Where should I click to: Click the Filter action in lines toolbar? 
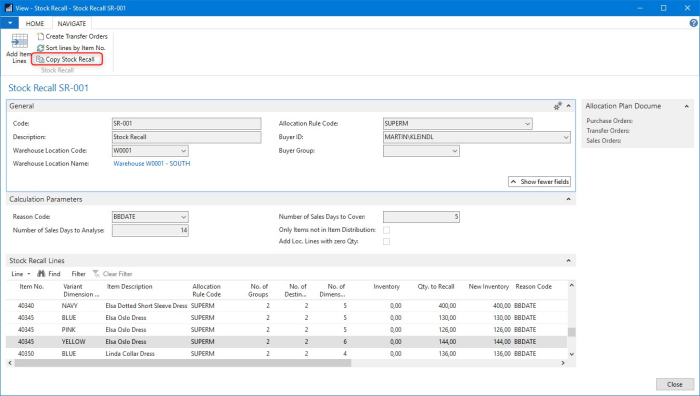pos(78,274)
